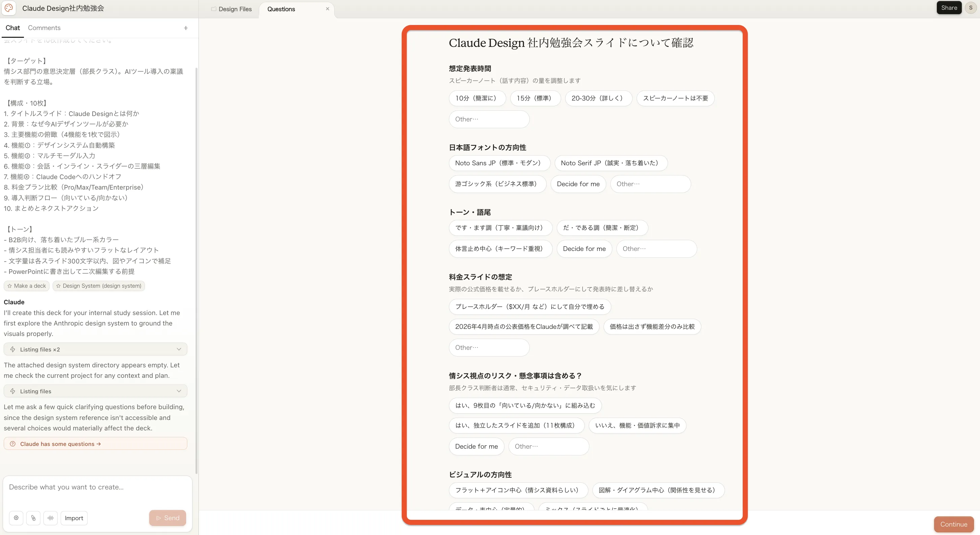The height and width of the screenshot is (535, 980).
Task: Choose Noto Serif JP font option
Action: coord(610,163)
